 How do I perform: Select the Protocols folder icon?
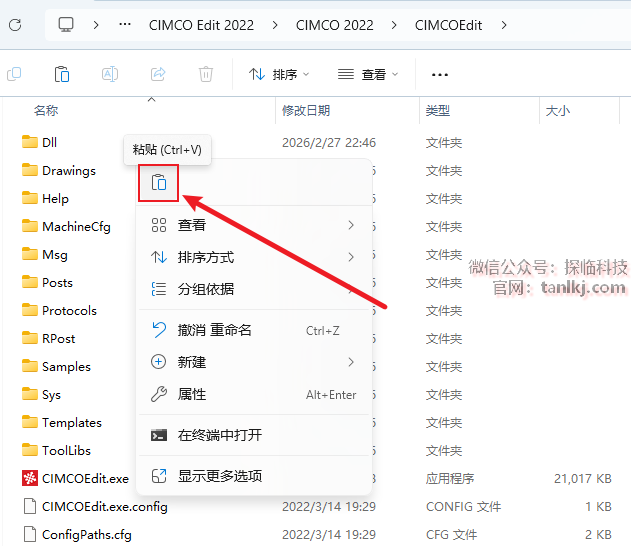click(29, 310)
